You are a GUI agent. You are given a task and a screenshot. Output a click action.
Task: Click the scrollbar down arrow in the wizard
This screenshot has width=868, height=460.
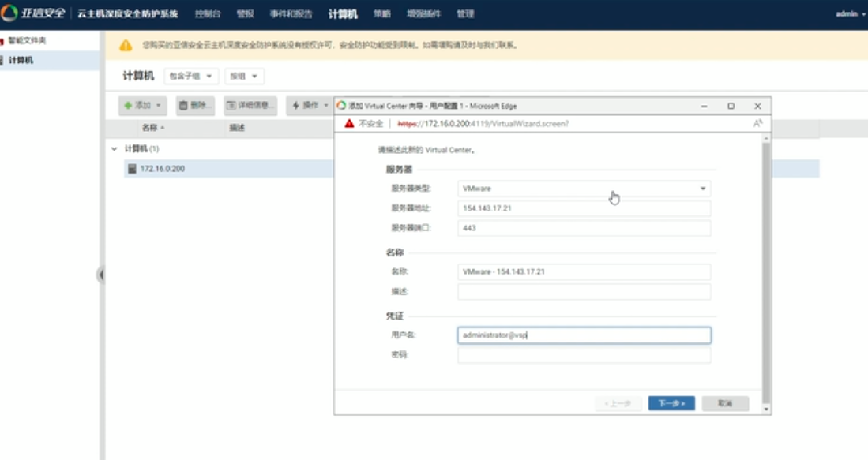point(766,410)
